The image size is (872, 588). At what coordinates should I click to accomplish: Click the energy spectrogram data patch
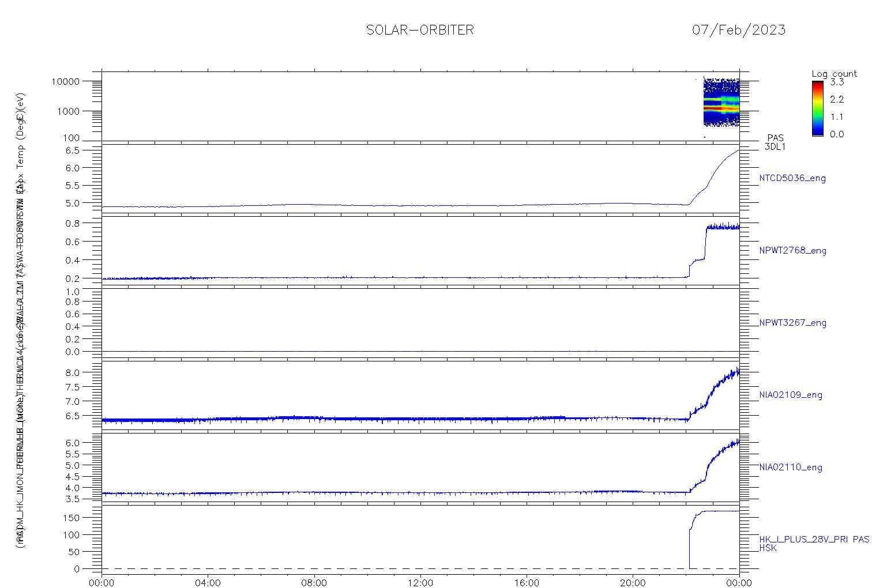click(x=721, y=102)
